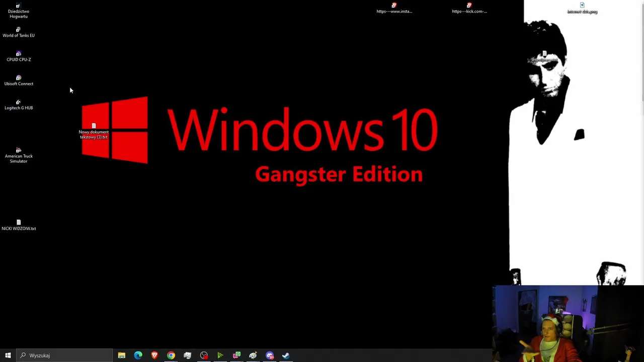Select the American Truck Simulator shortcut

pyautogui.click(x=19, y=155)
